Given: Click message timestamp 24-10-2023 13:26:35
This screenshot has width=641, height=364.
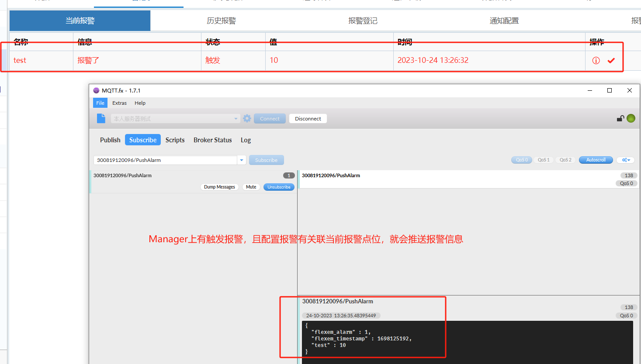Looking at the screenshot, I should click(341, 316).
